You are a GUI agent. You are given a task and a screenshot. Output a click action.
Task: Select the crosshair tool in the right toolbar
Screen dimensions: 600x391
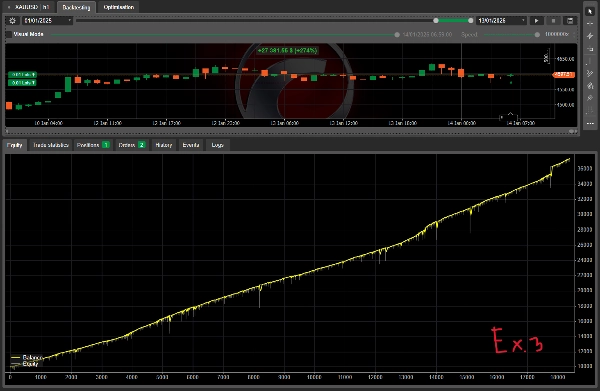coord(590,24)
